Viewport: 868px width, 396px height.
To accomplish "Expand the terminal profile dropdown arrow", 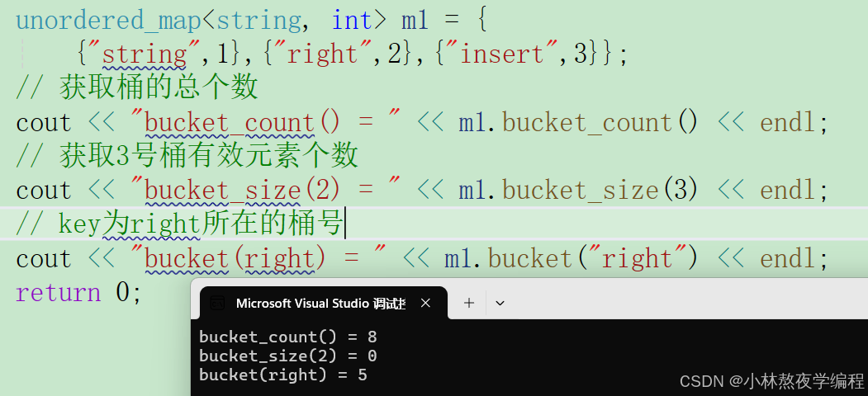I will [x=500, y=303].
